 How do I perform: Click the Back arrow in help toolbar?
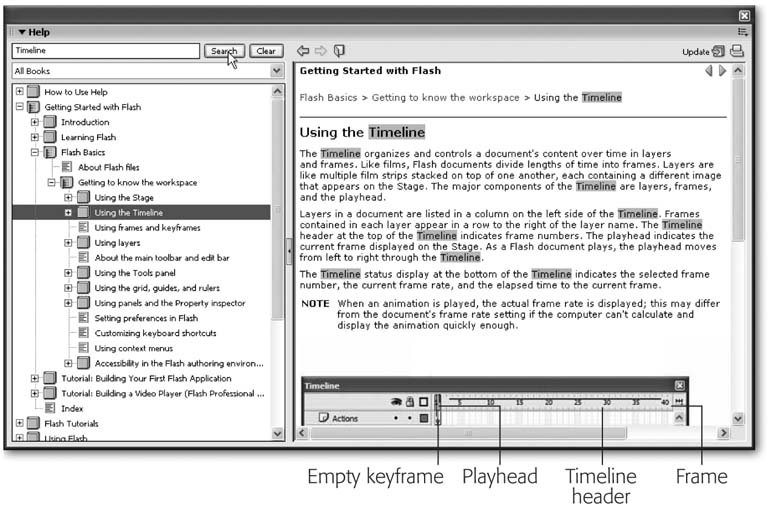tap(302, 51)
